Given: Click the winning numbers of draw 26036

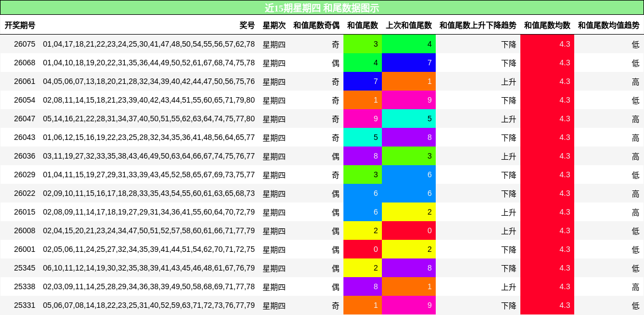Looking at the screenshot, I should click(149, 156).
